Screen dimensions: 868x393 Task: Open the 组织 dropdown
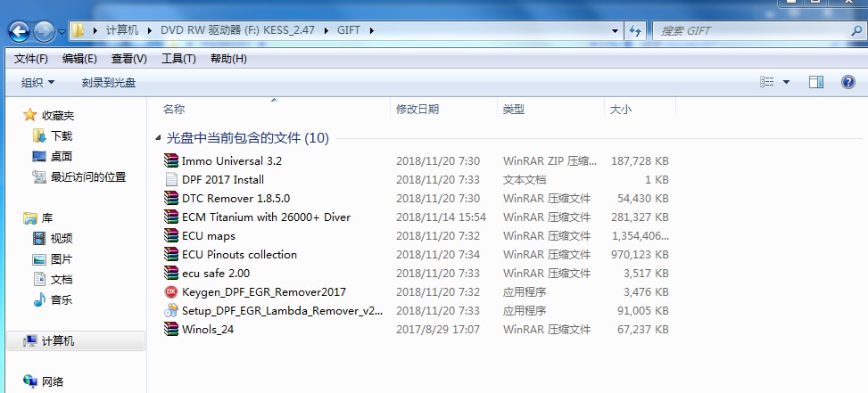pos(38,82)
